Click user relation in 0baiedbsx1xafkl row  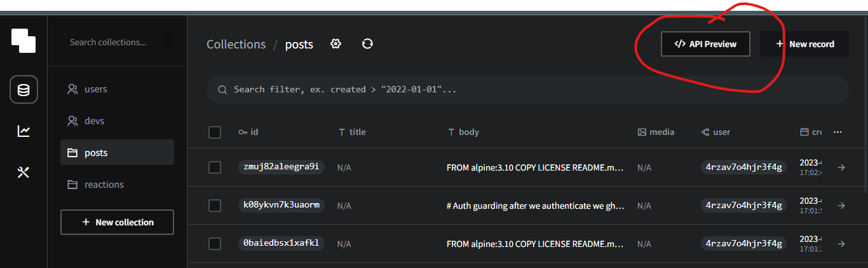click(743, 244)
